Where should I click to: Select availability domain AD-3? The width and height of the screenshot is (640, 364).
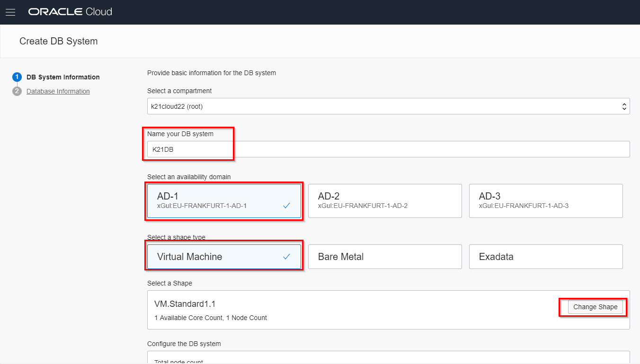[546, 201]
